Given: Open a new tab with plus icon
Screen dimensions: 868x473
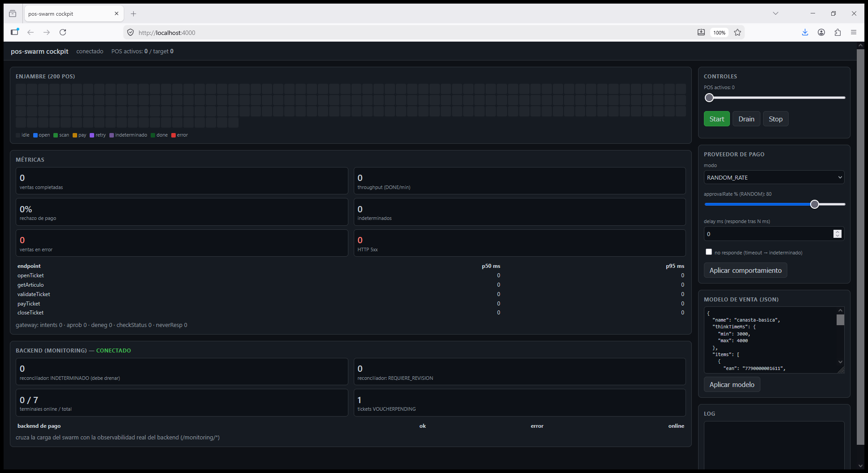Looking at the screenshot, I should 134,13.
